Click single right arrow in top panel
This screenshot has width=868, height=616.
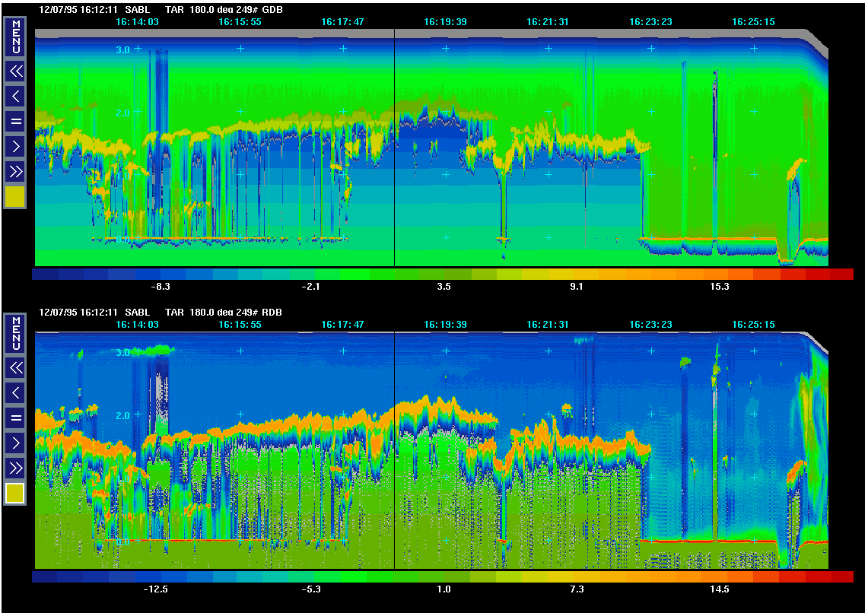(15, 145)
